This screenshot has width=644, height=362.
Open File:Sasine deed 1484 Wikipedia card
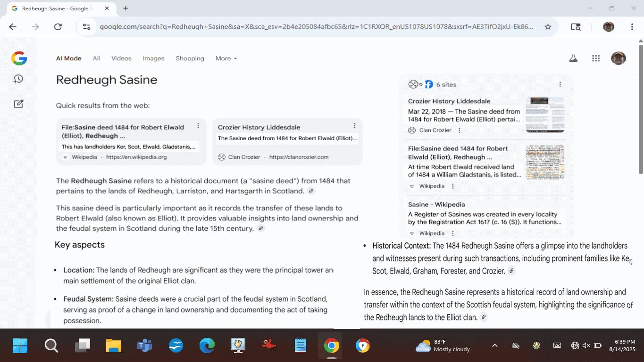coord(123,131)
